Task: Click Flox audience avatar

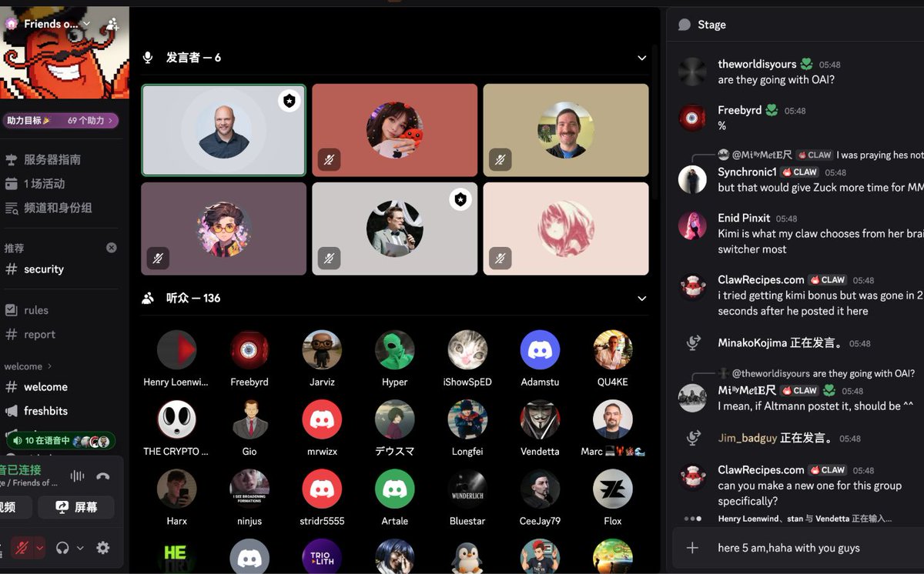Action: [x=613, y=489]
